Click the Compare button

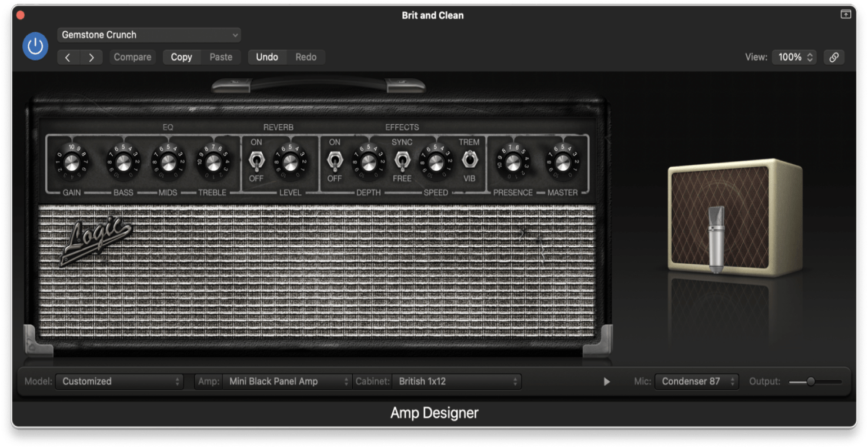point(132,57)
